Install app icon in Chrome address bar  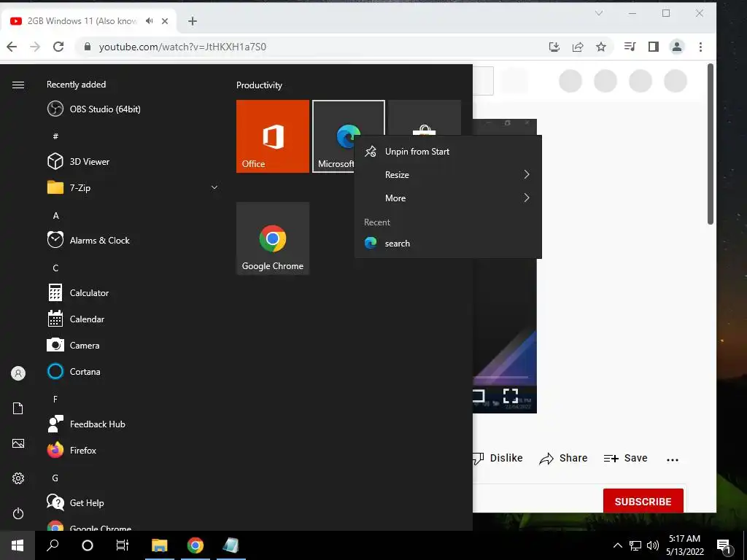point(554,47)
